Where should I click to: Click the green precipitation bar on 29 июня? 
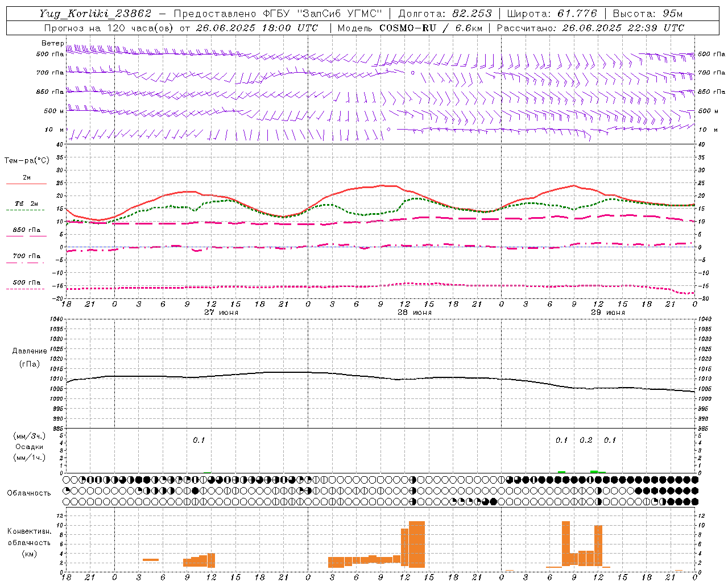594,472
